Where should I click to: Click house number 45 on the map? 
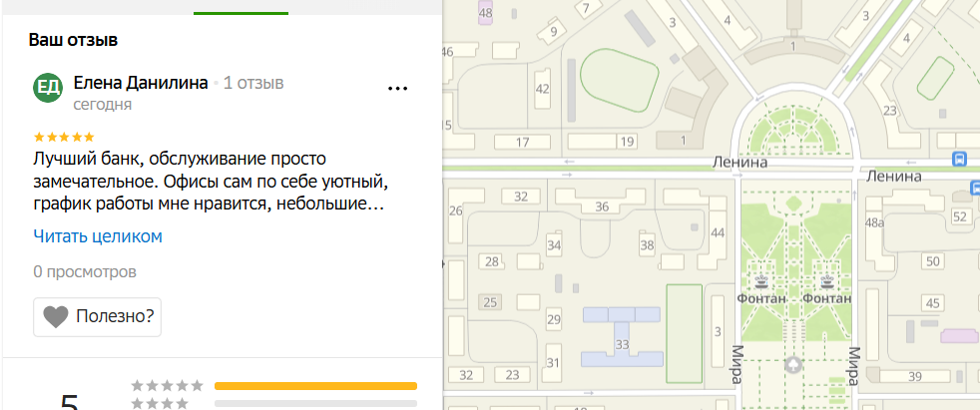pos(933,303)
